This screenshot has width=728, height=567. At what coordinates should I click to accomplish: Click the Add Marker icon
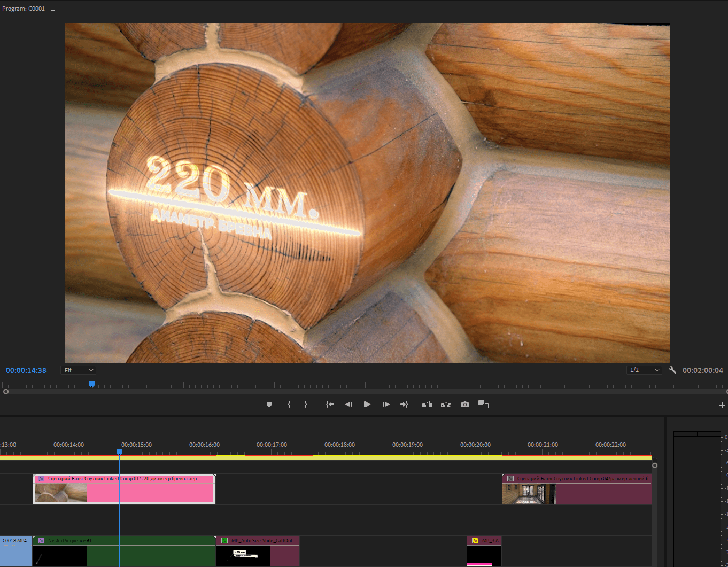tap(269, 404)
